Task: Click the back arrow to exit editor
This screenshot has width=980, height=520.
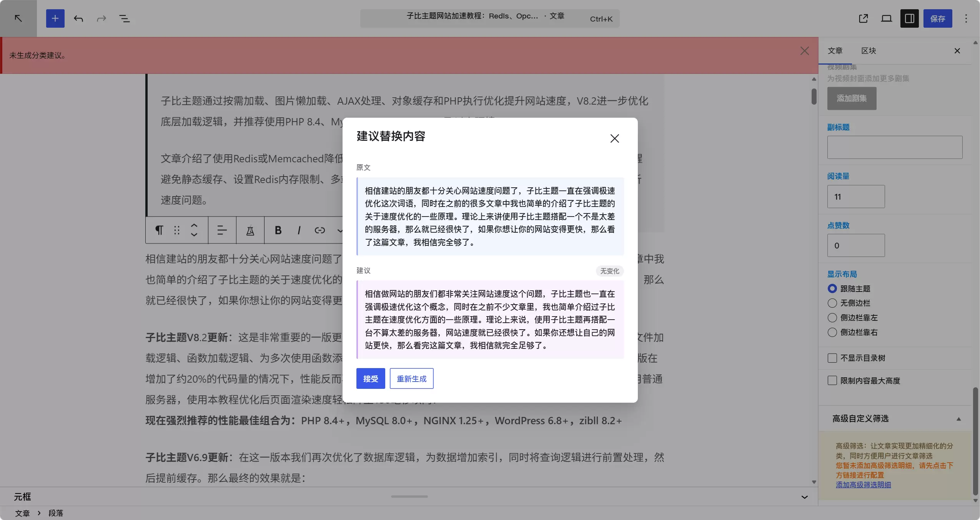Action: point(18,18)
